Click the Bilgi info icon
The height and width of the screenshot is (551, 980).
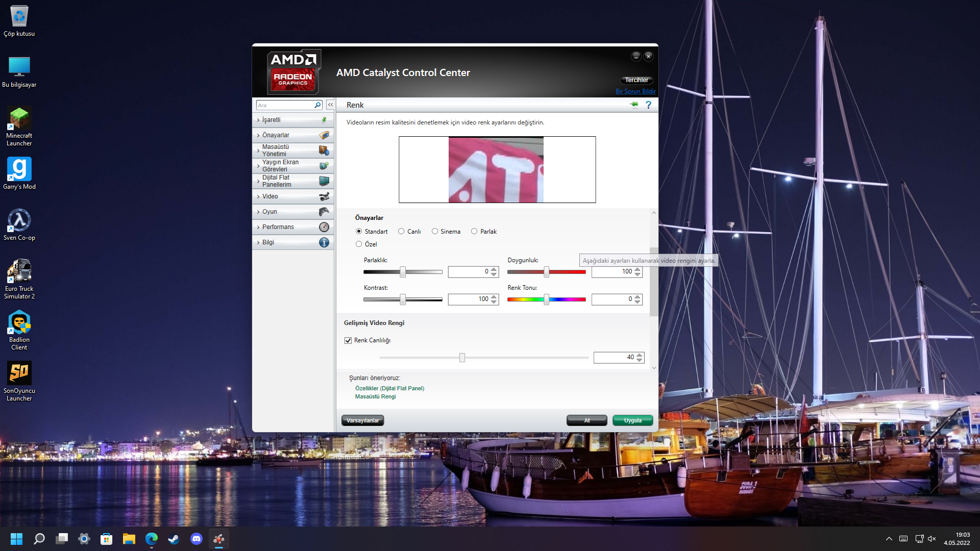(x=324, y=242)
